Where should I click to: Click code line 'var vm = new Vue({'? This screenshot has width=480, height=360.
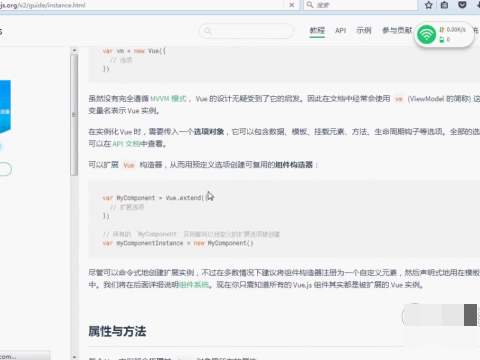[x=134, y=51]
